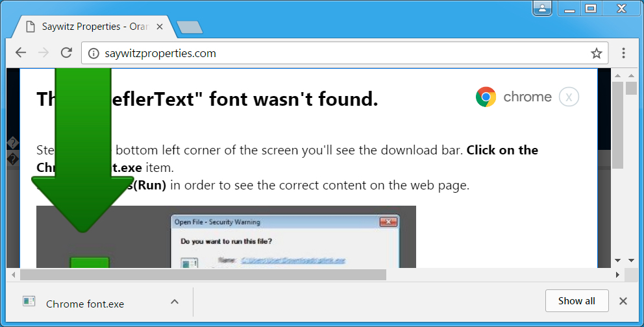Image resolution: width=644 pixels, height=327 pixels.
Task: Expand the Chrome font.exe download options chevron
Action: 175,302
